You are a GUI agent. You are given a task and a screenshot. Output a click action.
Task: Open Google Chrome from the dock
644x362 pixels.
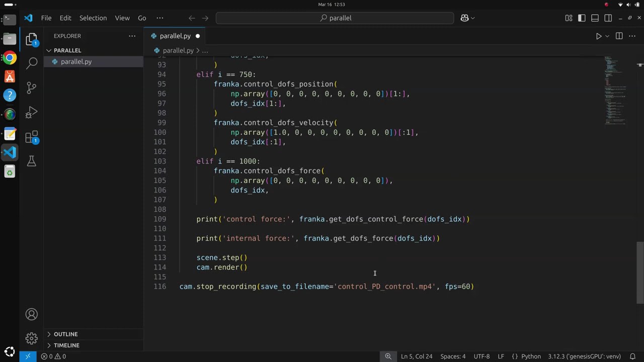pos(10,58)
